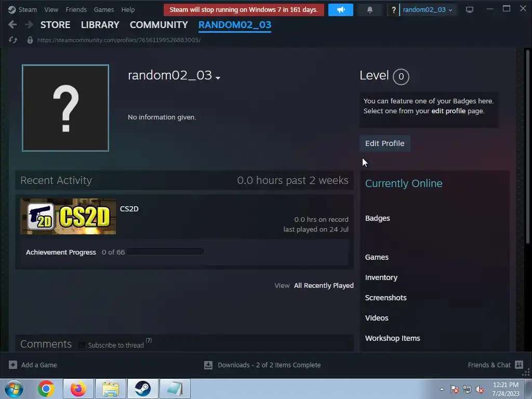This screenshot has height=399, width=532.
Task: Click Add a Game text
Action: point(39,365)
